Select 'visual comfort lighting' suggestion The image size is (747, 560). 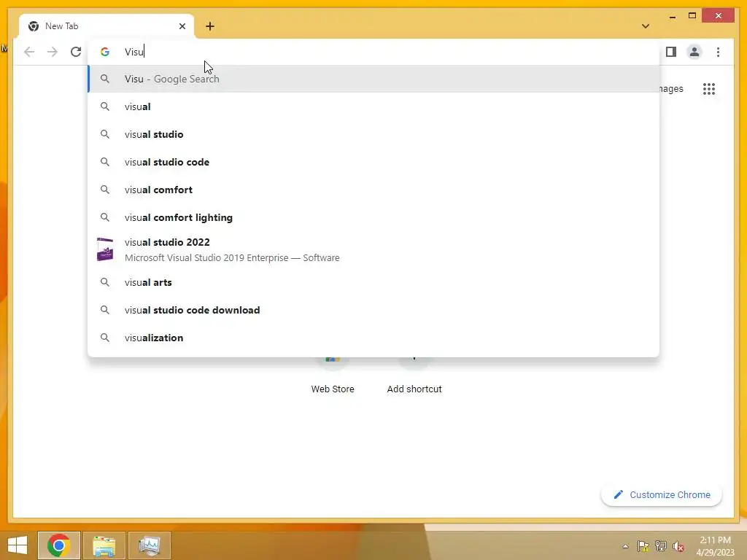pos(373,217)
